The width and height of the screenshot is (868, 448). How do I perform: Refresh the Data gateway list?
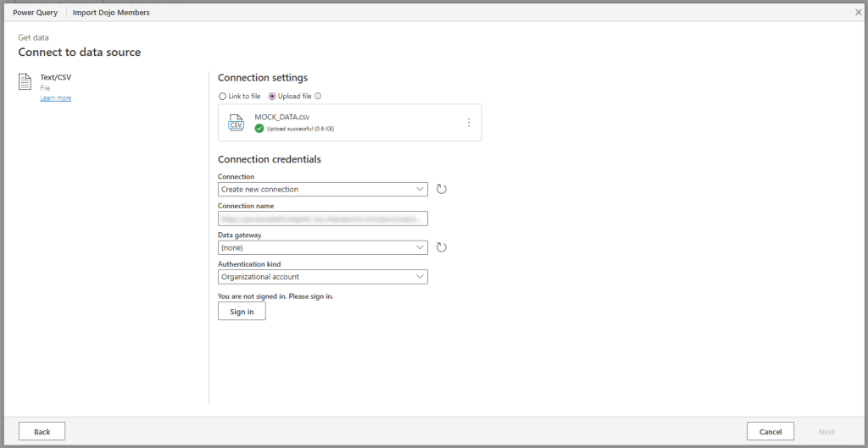coord(441,247)
